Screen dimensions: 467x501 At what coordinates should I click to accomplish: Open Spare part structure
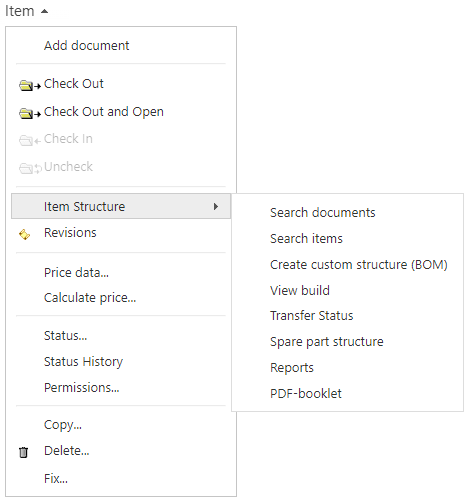(x=326, y=342)
